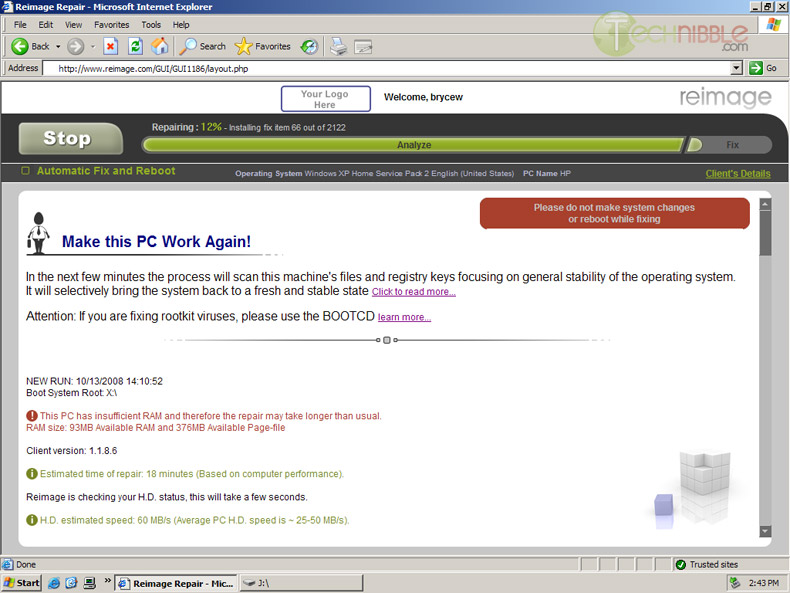Switch to the J:\ taskbar window
This screenshot has width=790, height=593.
coord(301,583)
